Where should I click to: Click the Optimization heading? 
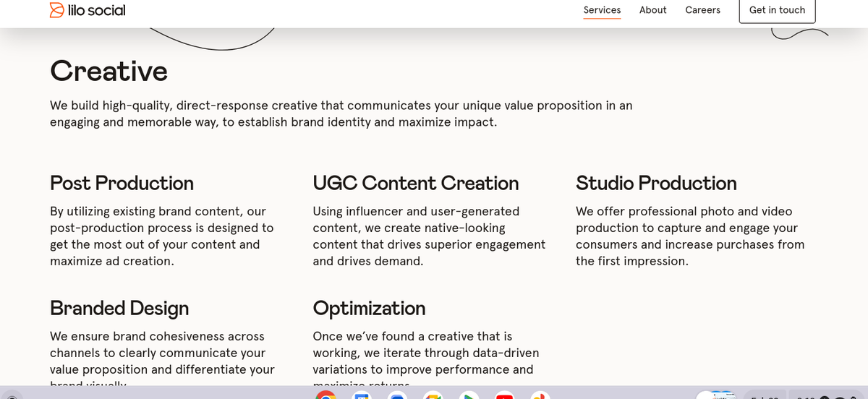(369, 309)
